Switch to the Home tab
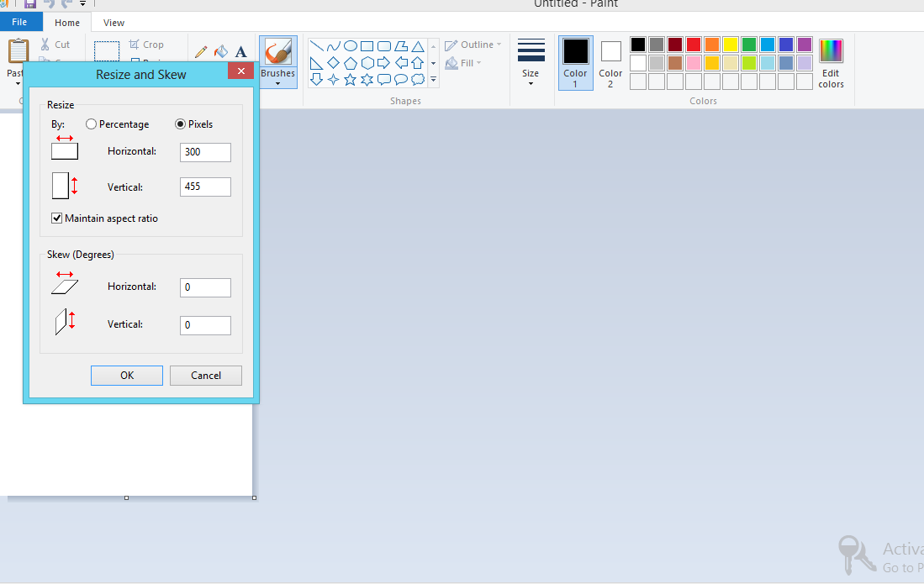 [x=67, y=23]
